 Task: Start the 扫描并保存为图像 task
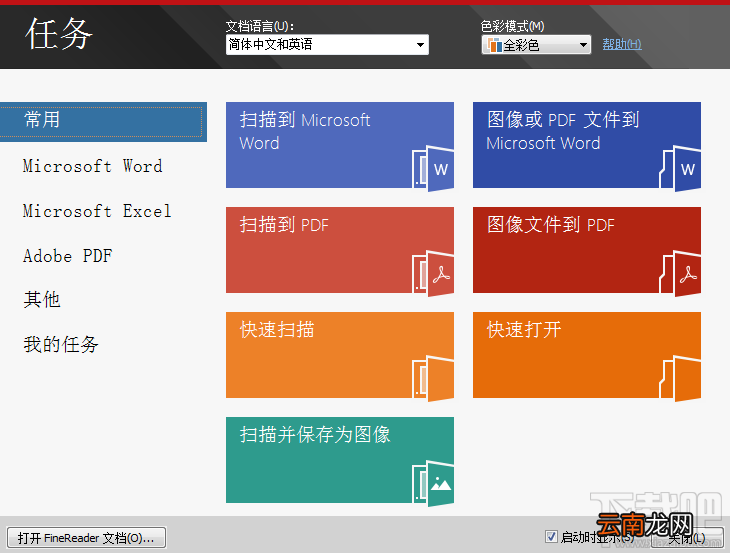pos(340,460)
